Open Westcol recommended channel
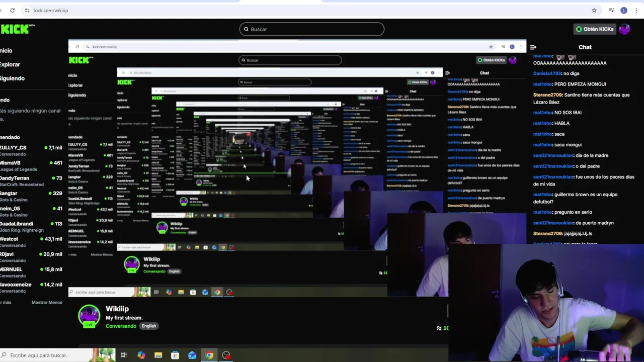 coord(31,242)
